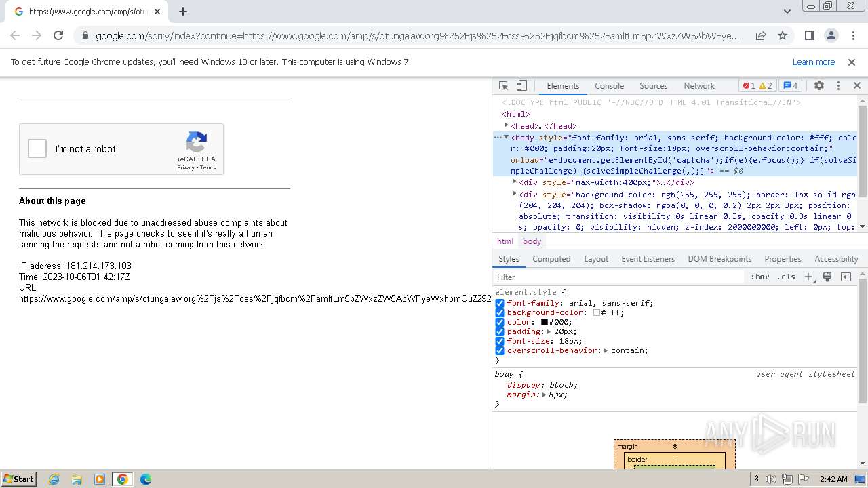Screen dimensions: 868x488
Task: Dismiss the Chrome update notification bar
Action: (852, 62)
